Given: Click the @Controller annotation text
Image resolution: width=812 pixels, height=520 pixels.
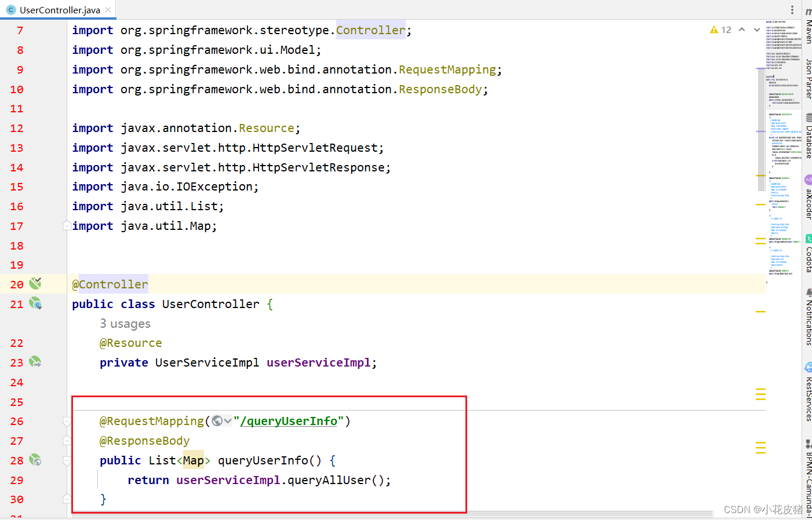Looking at the screenshot, I should [x=110, y=284].
